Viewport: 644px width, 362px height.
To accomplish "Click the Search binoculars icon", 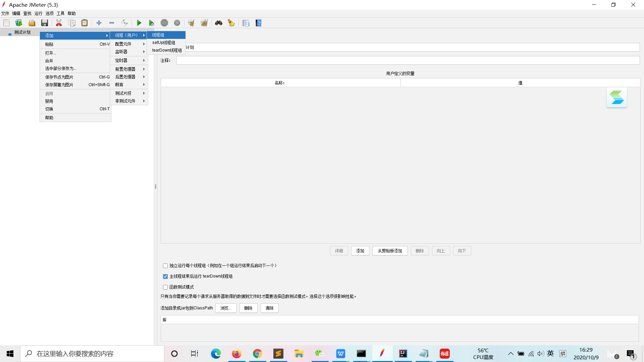I will 219,23.
